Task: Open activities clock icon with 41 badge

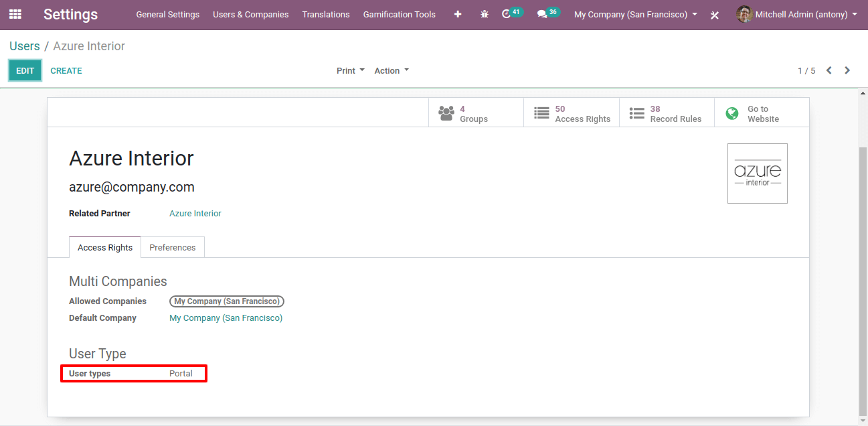Action: click(x=512, y=13)
